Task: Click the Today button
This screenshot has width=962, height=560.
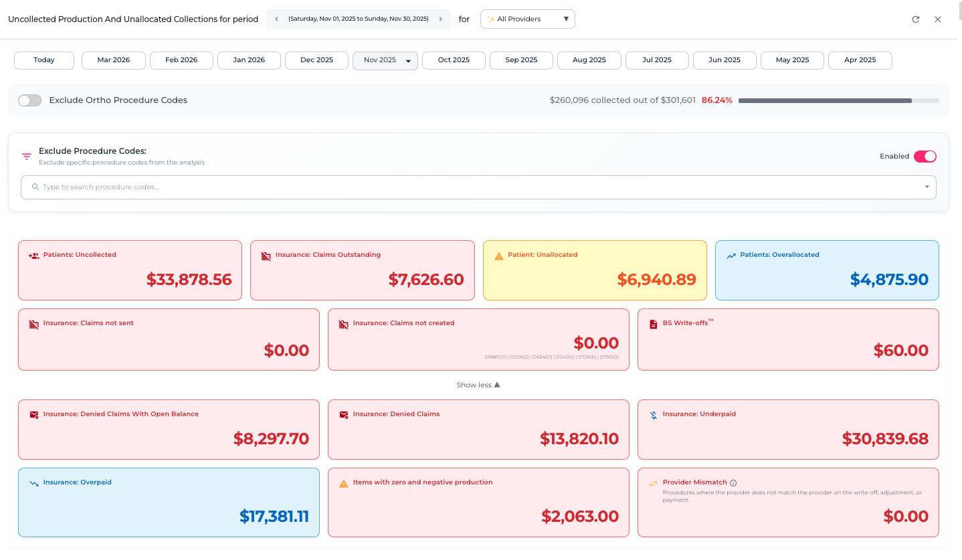Action: coord(44,60)
